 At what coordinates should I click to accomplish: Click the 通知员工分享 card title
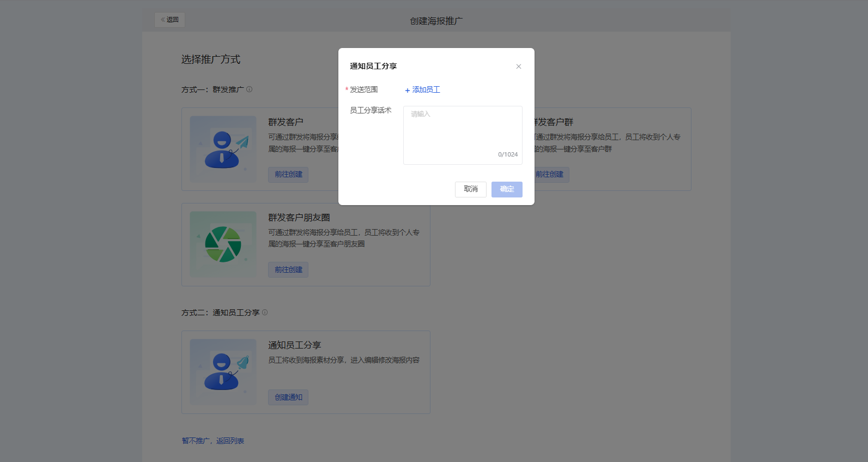point(295,345)
